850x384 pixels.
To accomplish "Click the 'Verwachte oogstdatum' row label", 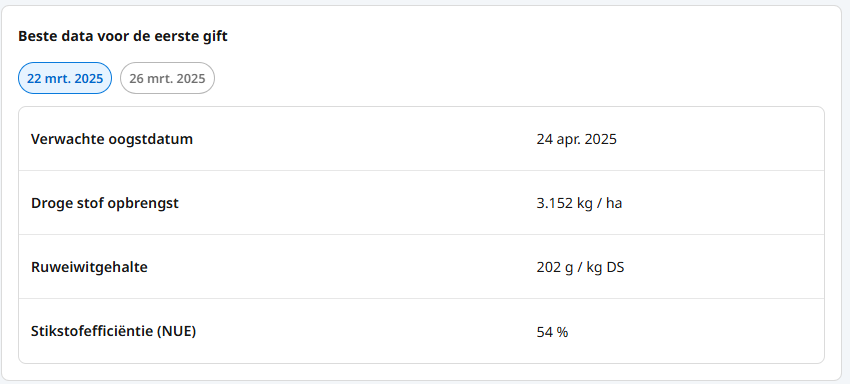I will pos(112,139).
